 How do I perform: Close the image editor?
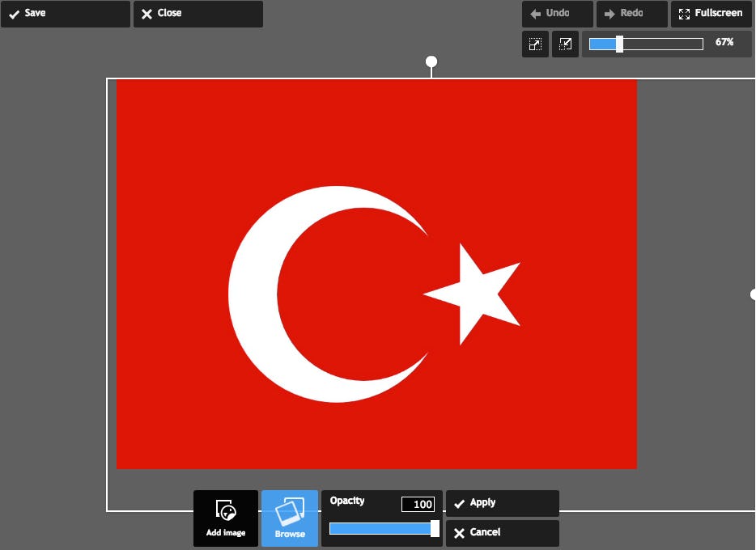pyautogui.click(x=197, y=13)
